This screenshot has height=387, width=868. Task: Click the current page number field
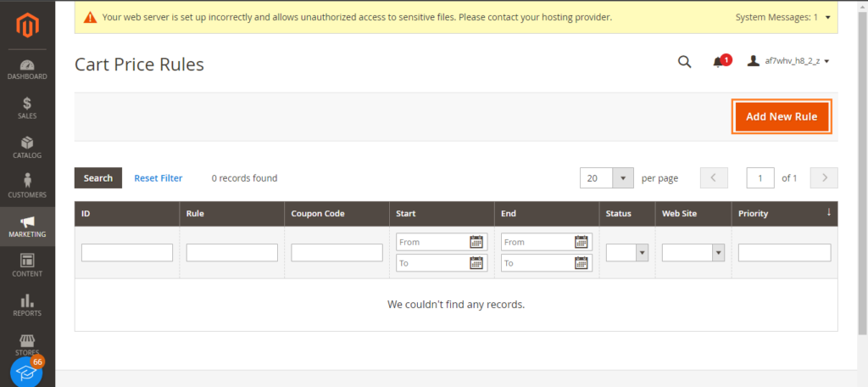click(760, 178)
